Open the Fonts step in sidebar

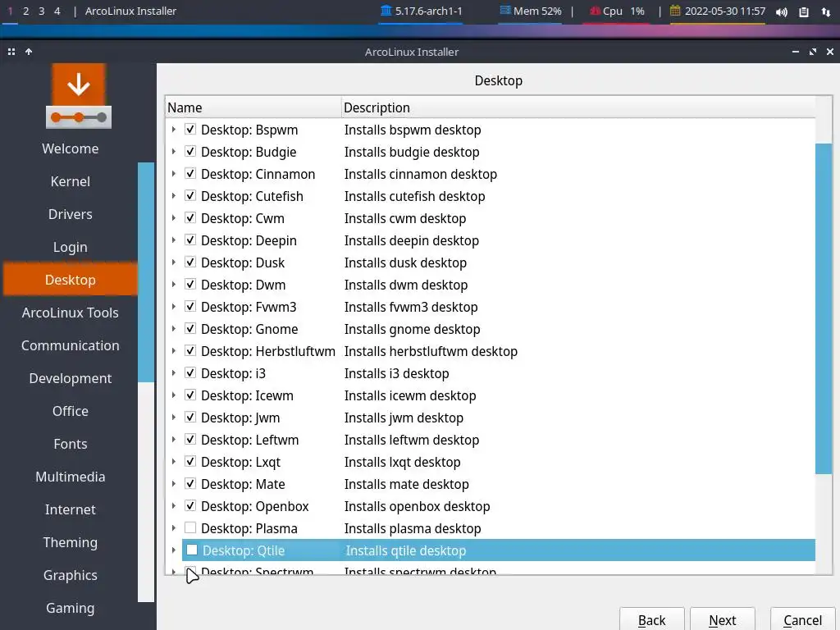click(x=71, y=444)
